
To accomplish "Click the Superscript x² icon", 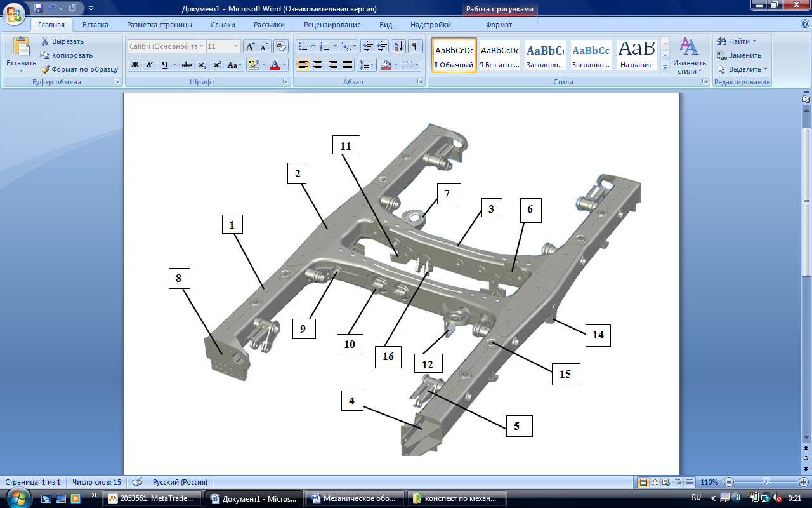I will (x=217, y=65).
